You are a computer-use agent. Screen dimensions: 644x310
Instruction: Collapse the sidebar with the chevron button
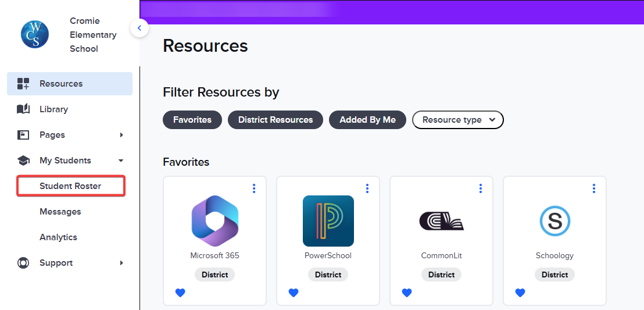point(139,28)
